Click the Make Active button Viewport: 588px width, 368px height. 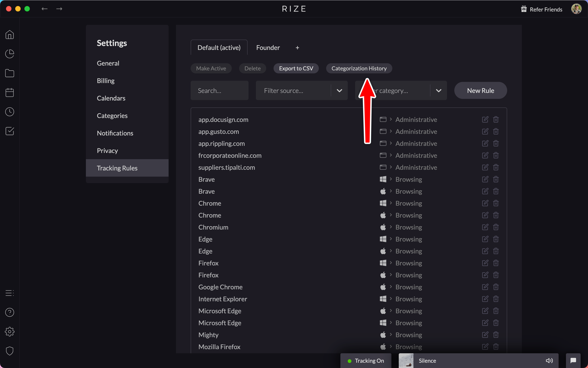[x=211, y=68]
